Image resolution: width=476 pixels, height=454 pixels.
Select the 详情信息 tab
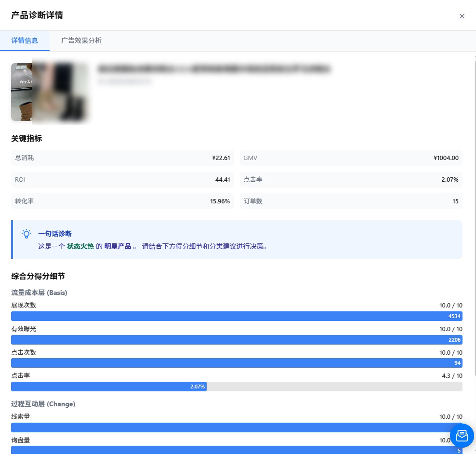[x=25, y=40]
